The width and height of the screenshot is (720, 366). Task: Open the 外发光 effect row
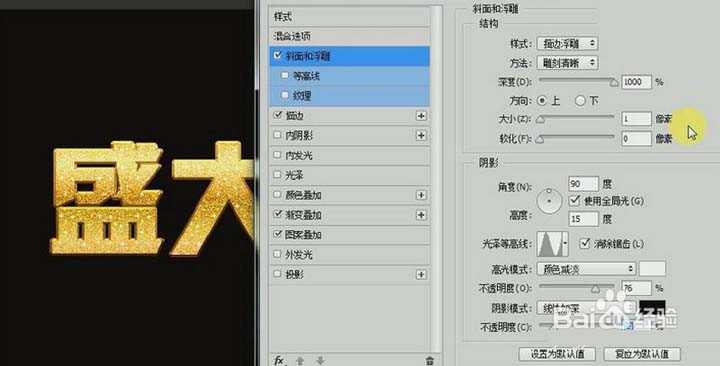350,254
